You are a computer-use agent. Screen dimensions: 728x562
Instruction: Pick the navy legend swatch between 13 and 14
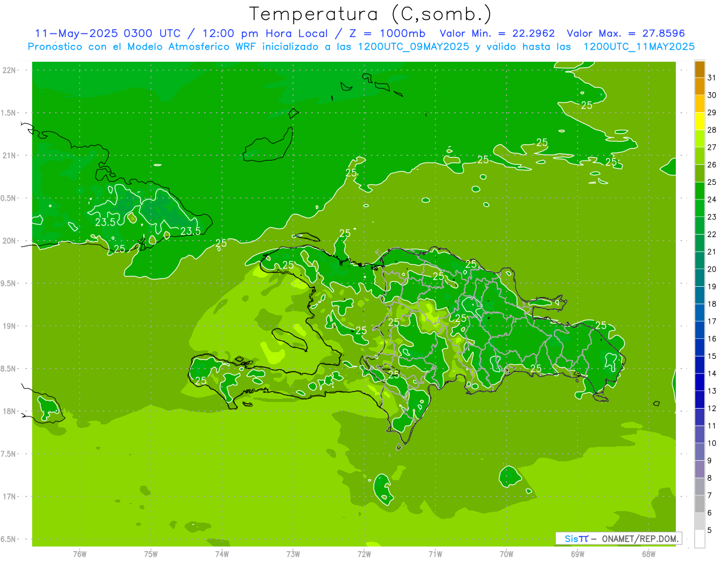(x=699, y=383)
